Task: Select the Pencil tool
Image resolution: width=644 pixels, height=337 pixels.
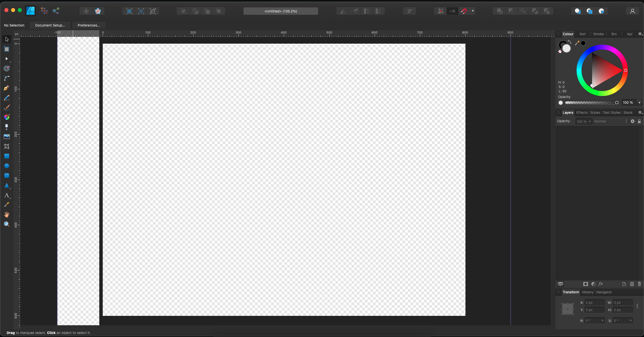Action: click(x=7, y=98)
